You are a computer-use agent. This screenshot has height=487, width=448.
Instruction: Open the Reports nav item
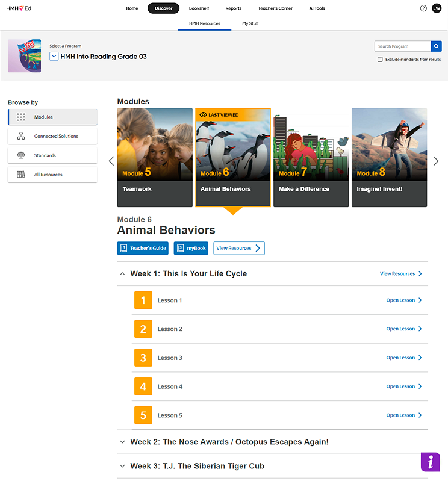[x=233, y=8]
